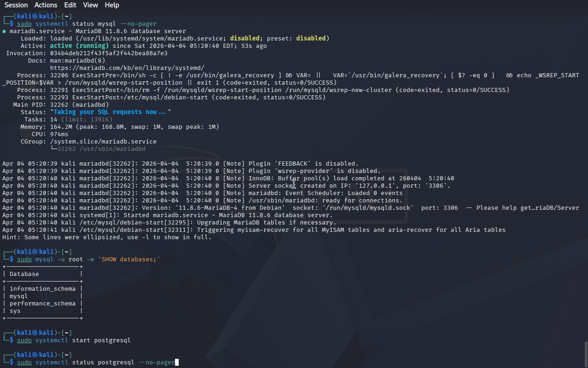Click the information_schema database row
Screen dimensions: 588x368
pos(42,288)
